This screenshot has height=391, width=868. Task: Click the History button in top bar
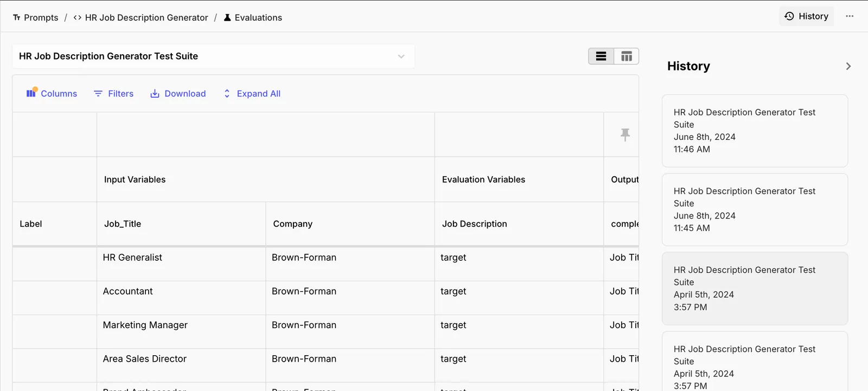pos(806,16)
